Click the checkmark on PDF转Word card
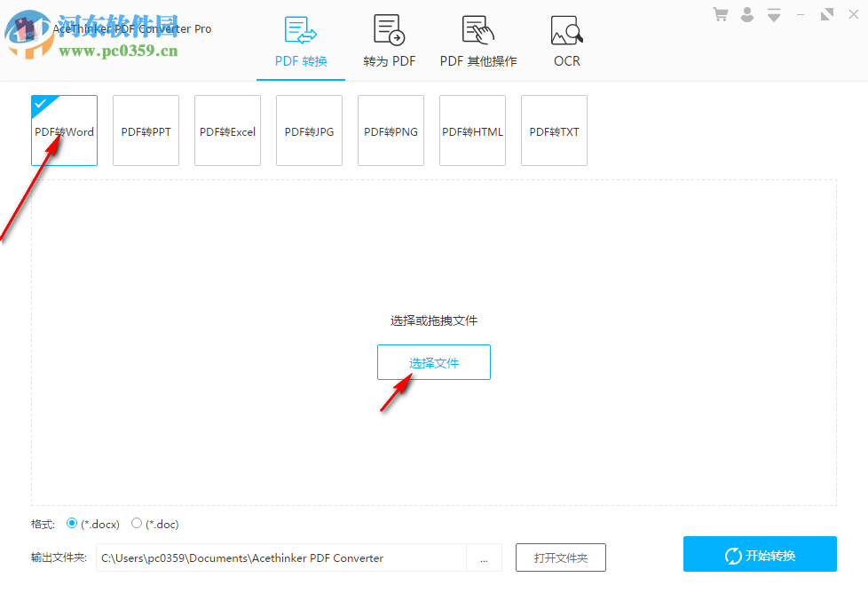The height and width of the screenshot is (593, 868). (x=40, y=103)
